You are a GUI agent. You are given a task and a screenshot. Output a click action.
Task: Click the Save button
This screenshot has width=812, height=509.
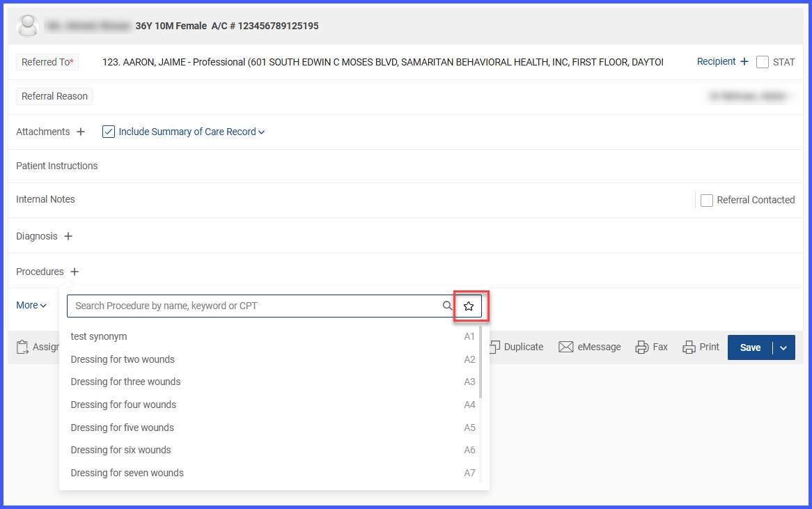pyautogui.click(x=750, y=347)
